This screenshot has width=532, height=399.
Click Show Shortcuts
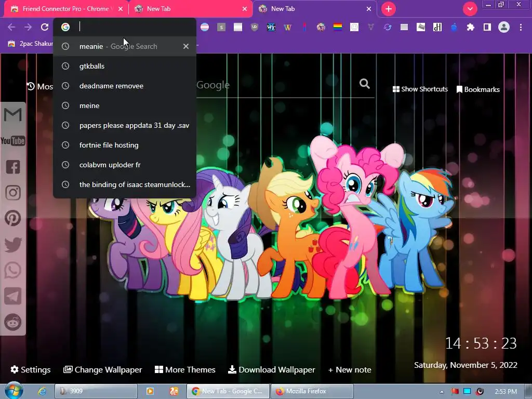(x=420, y=89)
